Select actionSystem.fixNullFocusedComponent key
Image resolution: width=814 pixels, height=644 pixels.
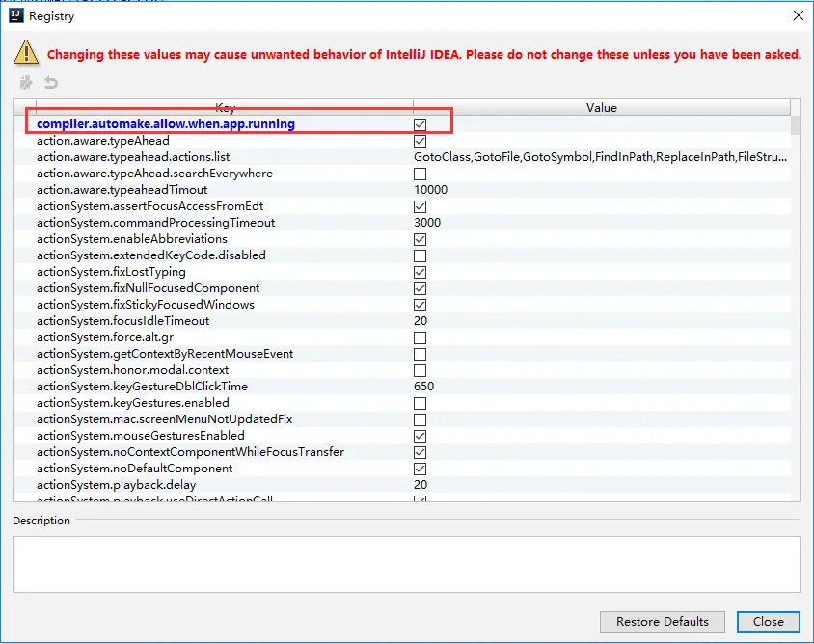(148, 288)
